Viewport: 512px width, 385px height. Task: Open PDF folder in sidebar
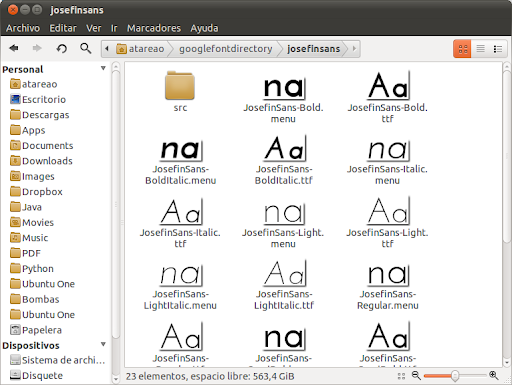pos(25,253)
